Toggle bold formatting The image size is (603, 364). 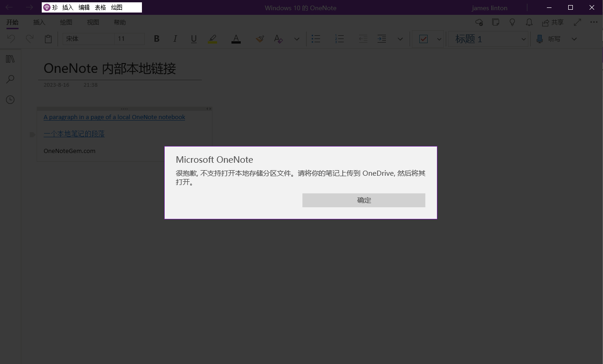coord(157,39)
